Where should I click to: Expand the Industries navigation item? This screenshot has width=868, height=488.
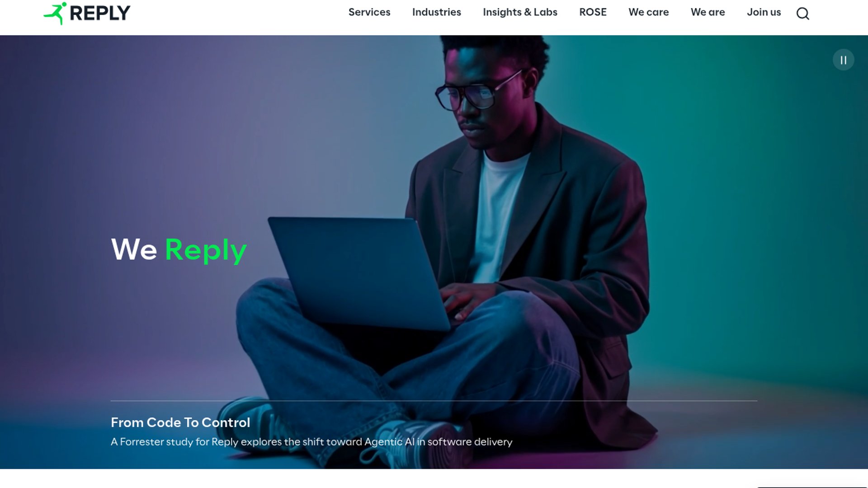[x=436, y=12]
